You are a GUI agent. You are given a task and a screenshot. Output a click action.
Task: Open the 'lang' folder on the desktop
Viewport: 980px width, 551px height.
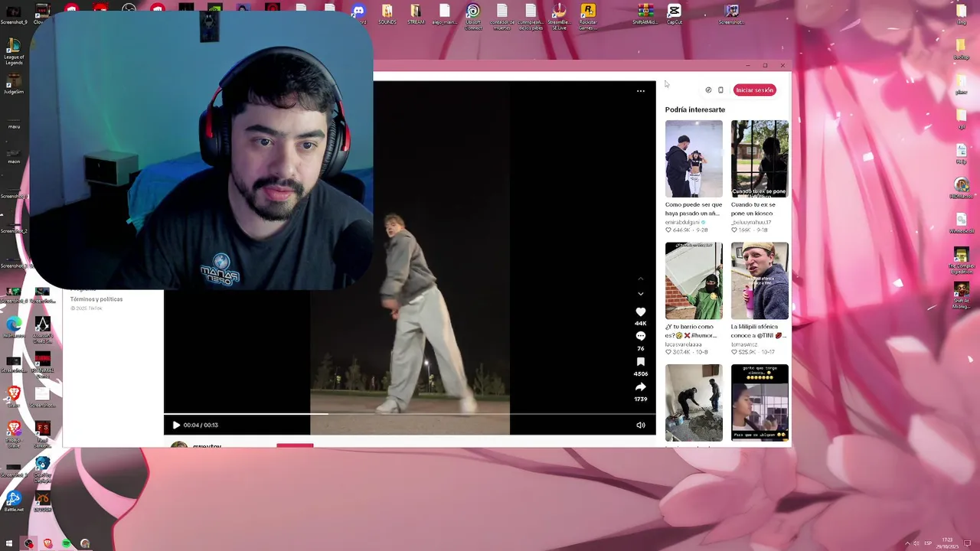pos(962,14)
